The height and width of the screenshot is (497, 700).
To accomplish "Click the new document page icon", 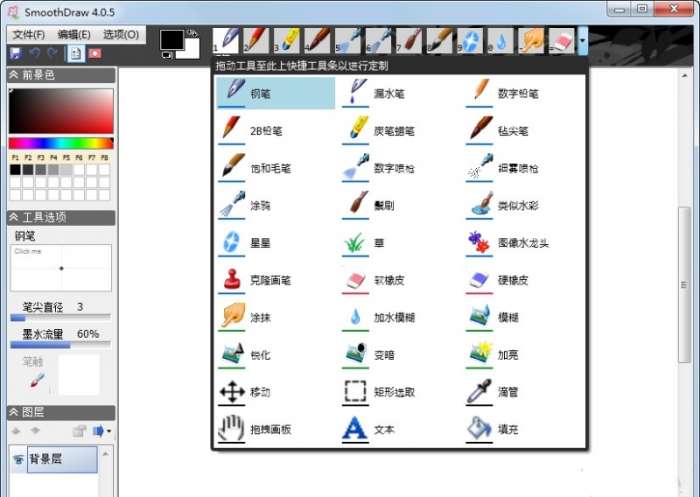I will click(x=75, y=54).
